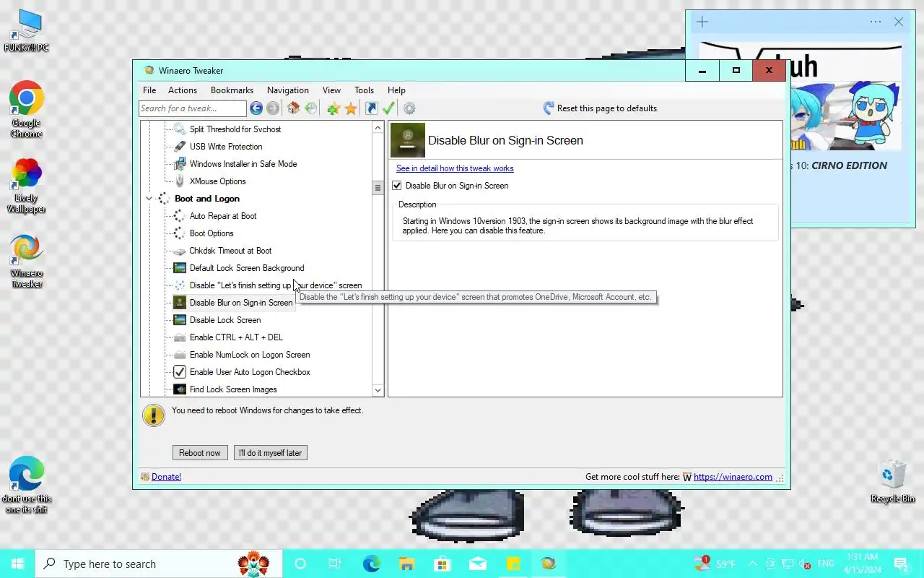Viewport: 924px width, 578px height.
Task: Open the Recycle Bin desktop icon
Action: click(x=893, y=482)
